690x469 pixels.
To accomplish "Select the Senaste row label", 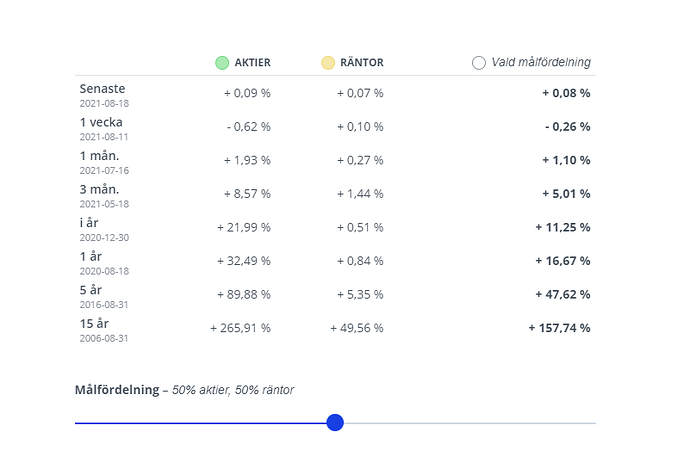I will tap(102, 89).
